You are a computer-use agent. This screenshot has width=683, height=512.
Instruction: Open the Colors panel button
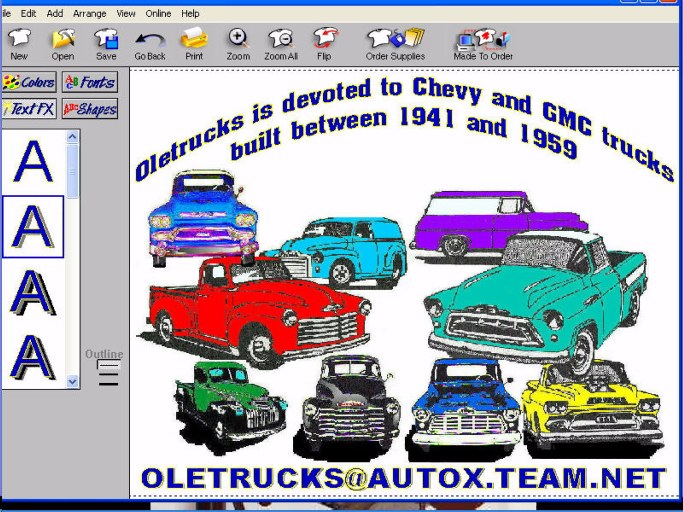click(29, 82)
